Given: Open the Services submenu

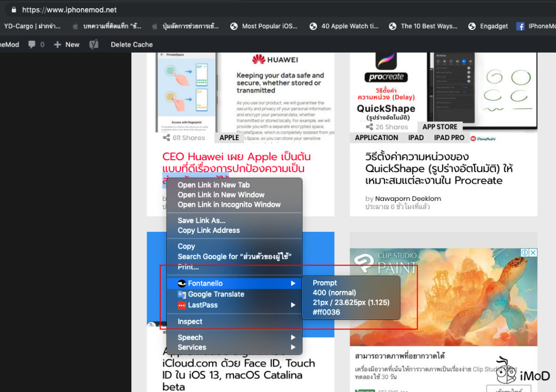Looking at the screenshot, I should tap(192, 347).
